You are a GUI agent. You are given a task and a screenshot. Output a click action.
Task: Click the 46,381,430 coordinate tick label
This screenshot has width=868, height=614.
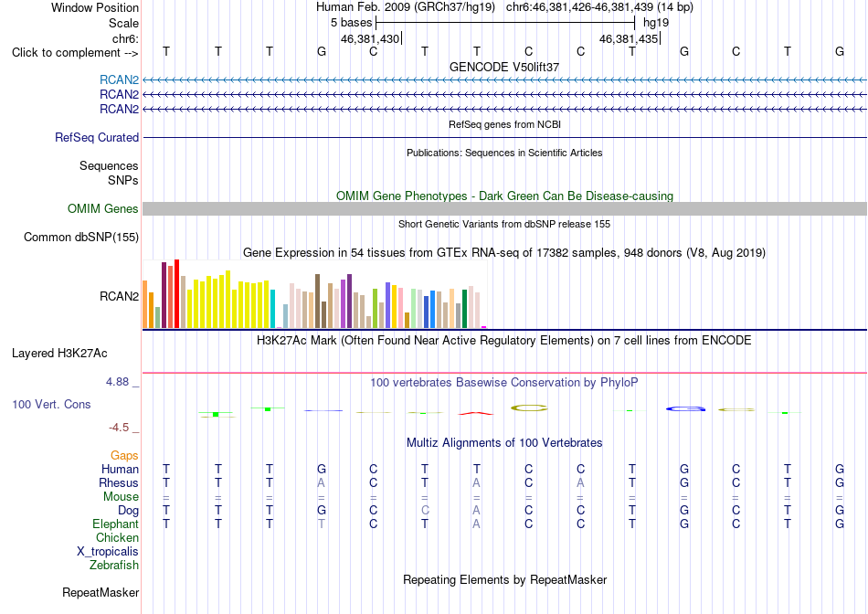click(x=370, y=38)
